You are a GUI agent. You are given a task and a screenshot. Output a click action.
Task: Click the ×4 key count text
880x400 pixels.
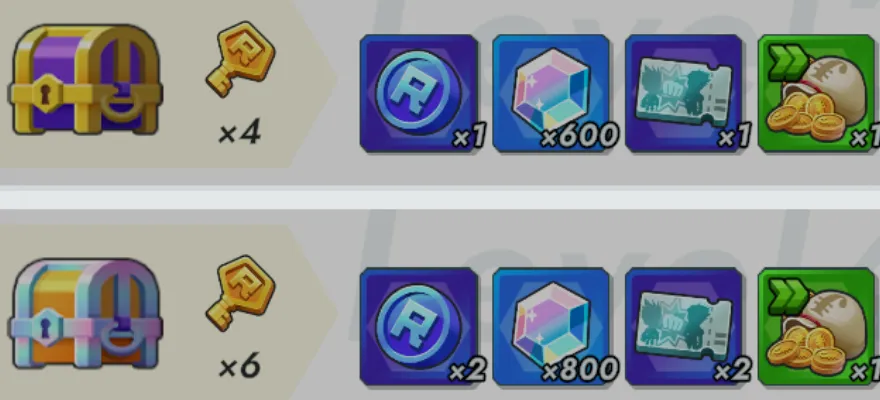[x=239, y=134]
